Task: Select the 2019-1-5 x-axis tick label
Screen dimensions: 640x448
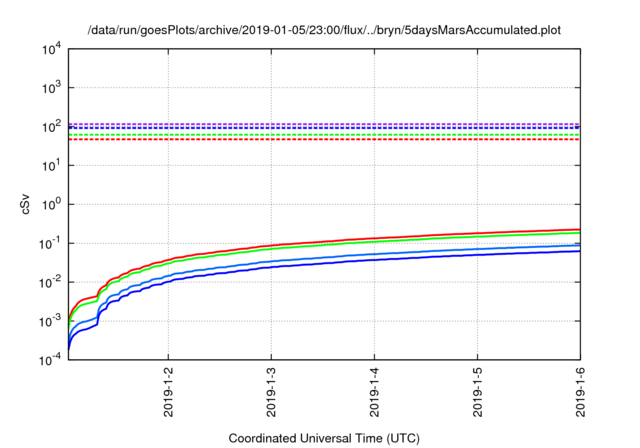Action: [x=478, y=392]
